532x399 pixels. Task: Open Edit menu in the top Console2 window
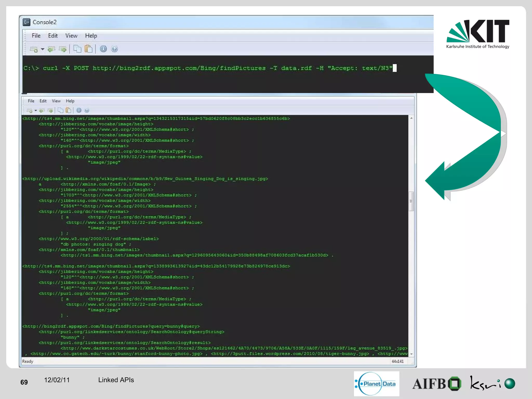click(53, 36)
